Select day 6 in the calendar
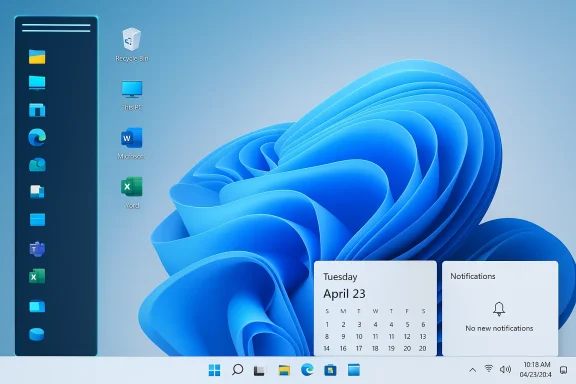The image size is (576, 384). coord(423,325)
